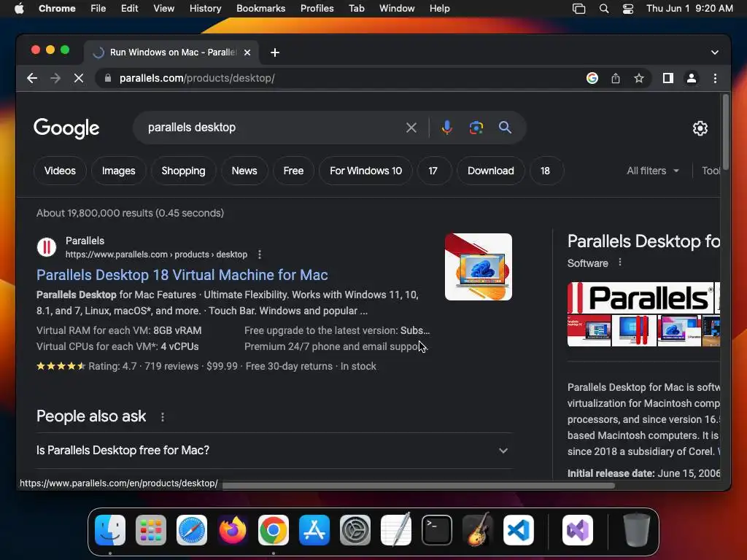Go back to the previous page

[x=32, y=78]
